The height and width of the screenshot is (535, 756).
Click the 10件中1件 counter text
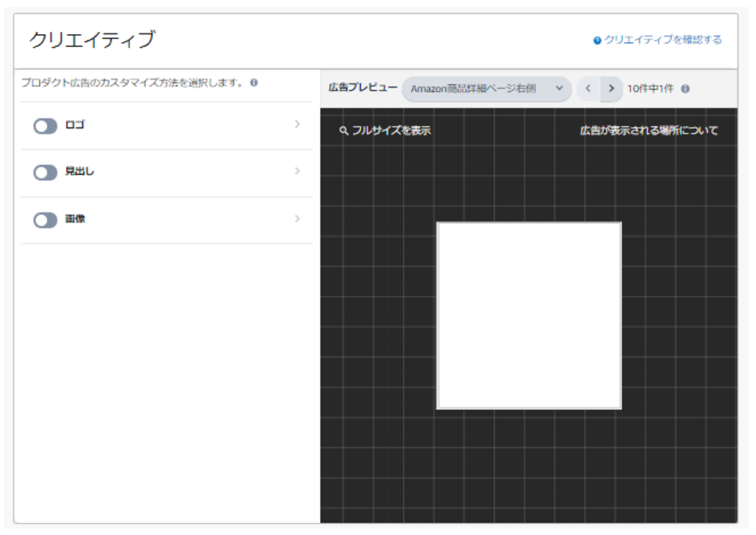[650, 88]
